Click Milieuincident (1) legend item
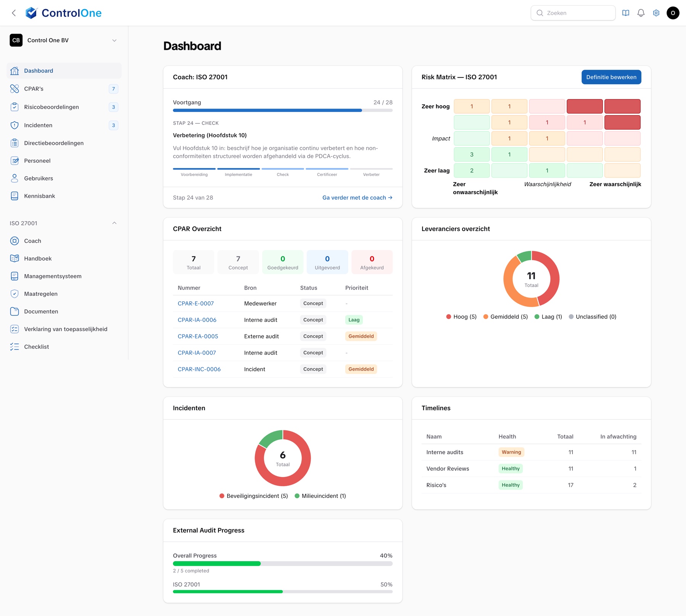The width and height of the screenshot is (686, 616). [x=320, y=496]
